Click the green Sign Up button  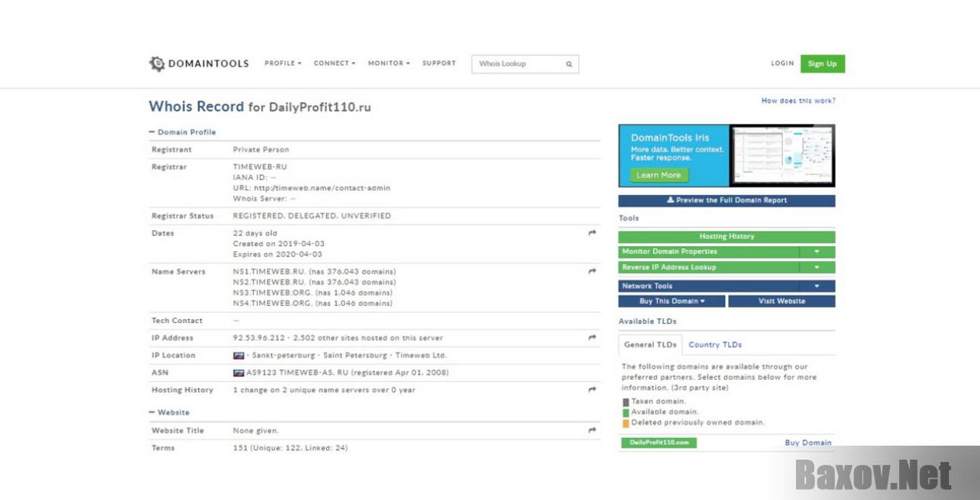[822, 64]
